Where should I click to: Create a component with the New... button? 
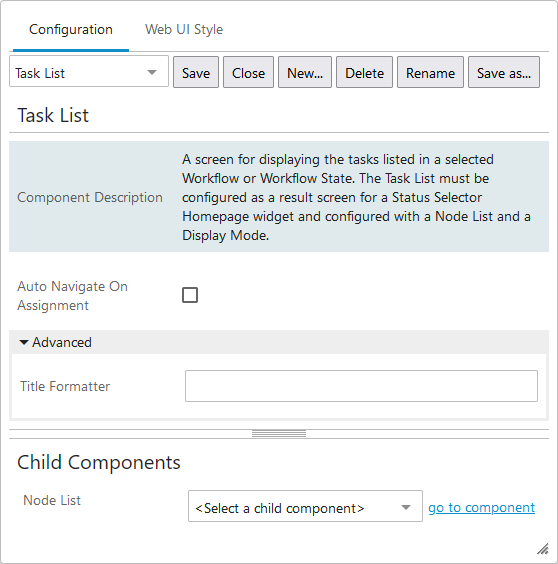tap(305, 73)
